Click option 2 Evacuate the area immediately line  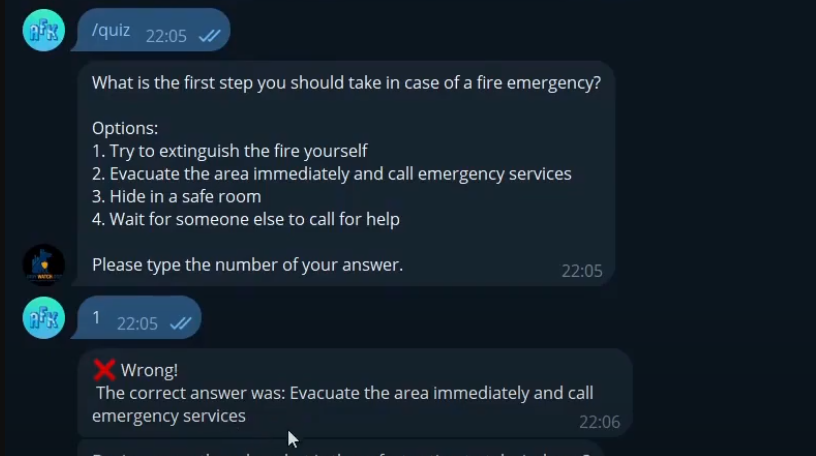coord(332,174)
